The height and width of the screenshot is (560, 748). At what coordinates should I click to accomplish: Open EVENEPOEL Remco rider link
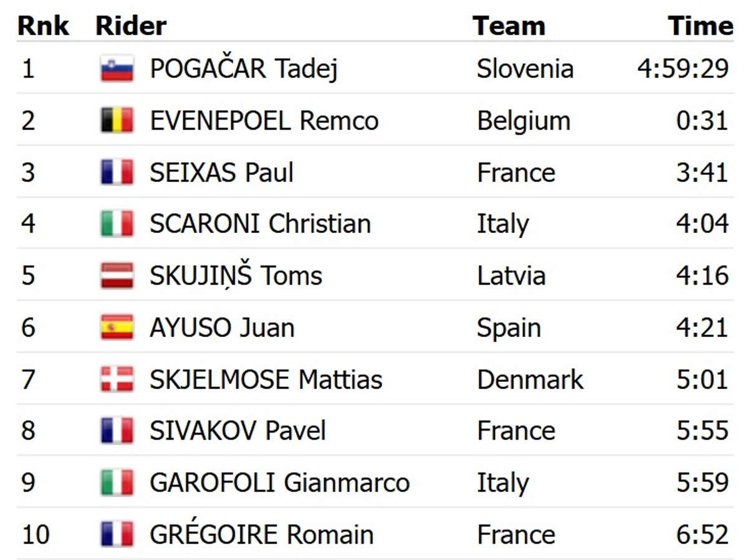(264, 120)
